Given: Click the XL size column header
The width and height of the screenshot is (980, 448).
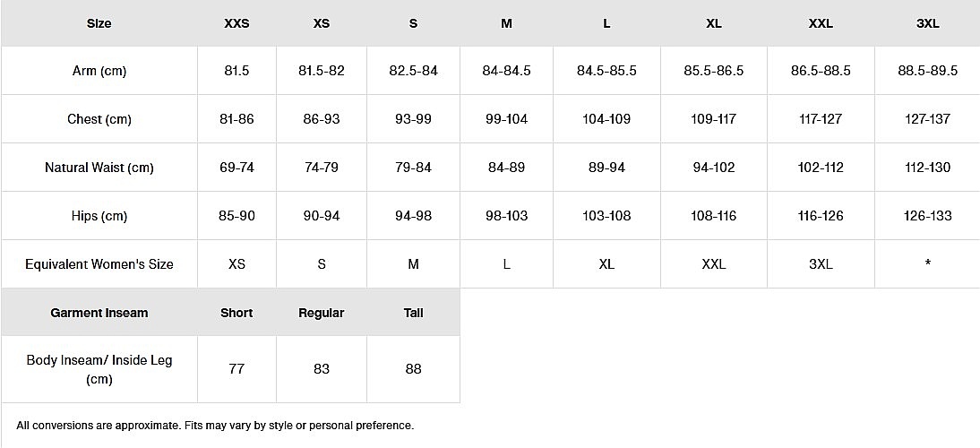Looking at the screenshot, I should tap(714, 23).
